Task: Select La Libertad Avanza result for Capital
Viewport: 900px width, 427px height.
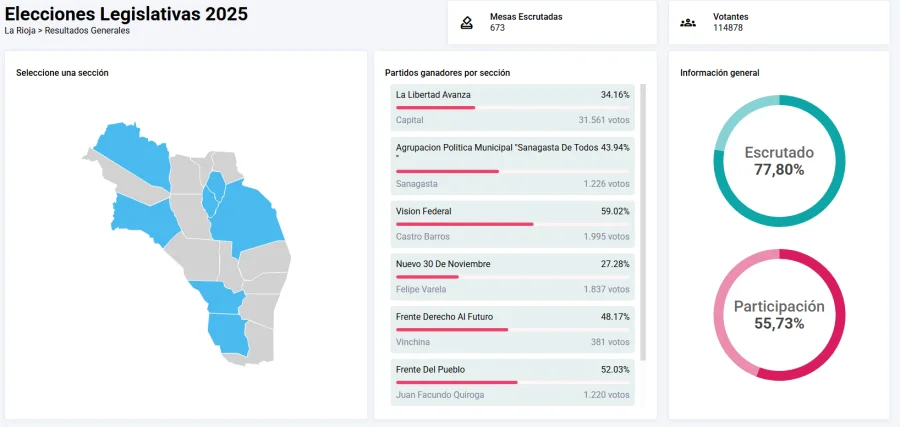Action: (x=512, y=107)
